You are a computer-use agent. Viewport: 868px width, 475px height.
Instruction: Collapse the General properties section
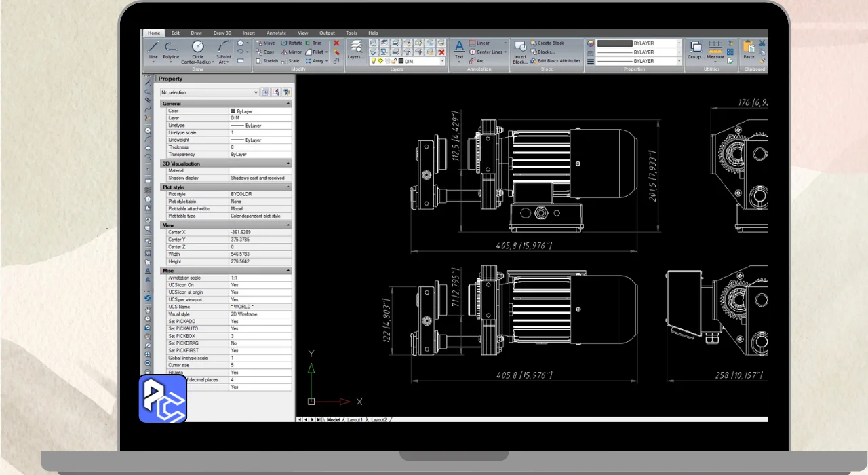click(x=288, y=104)
